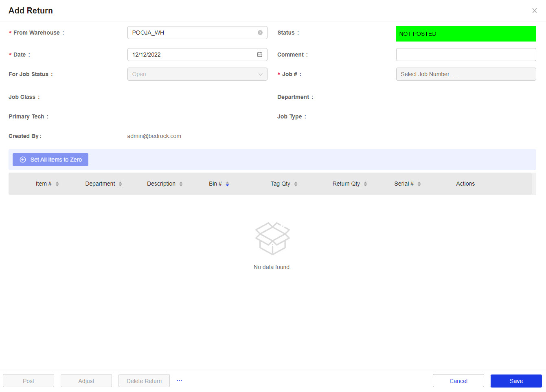Sort by Department column

[x=120, y=184]
